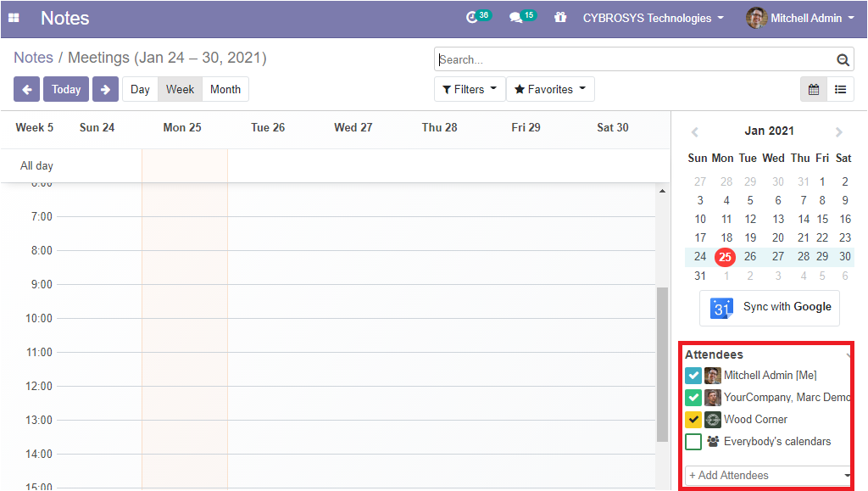
Task: Click the Fri 29 column header
Action: tap(526, 127)
